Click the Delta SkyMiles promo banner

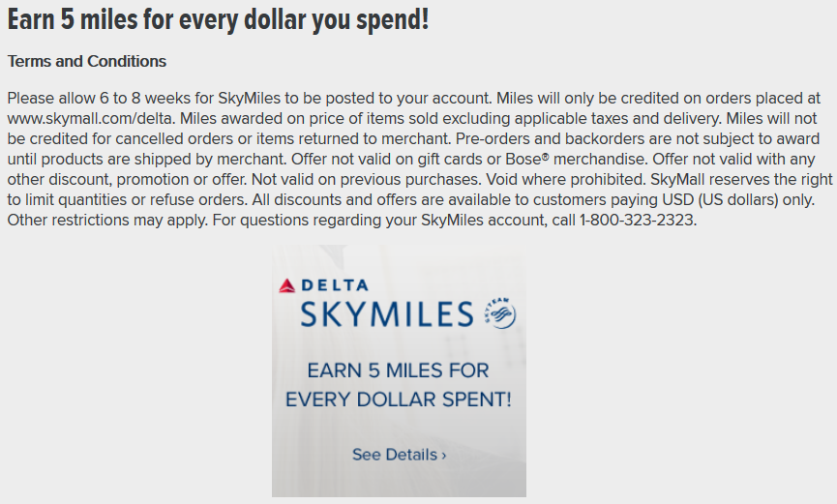399,371
